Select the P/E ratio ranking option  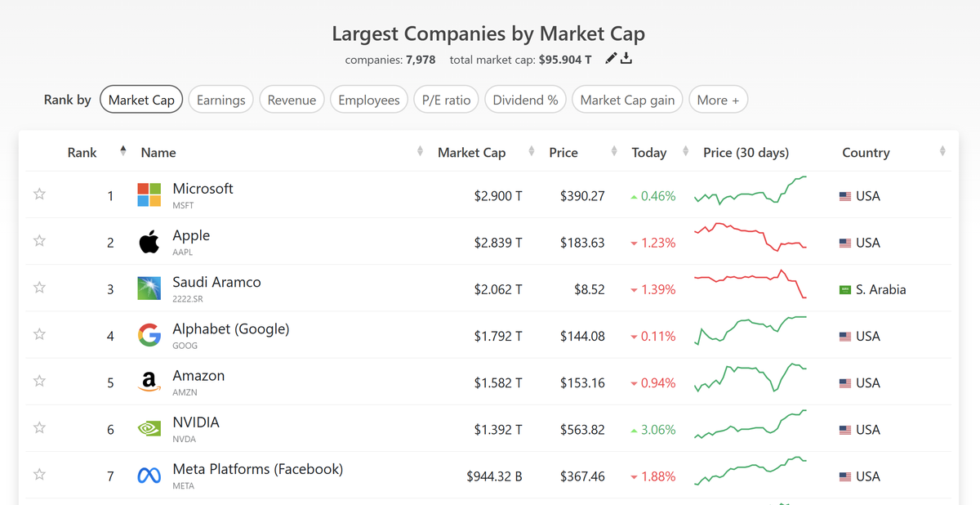coord(446,99)
